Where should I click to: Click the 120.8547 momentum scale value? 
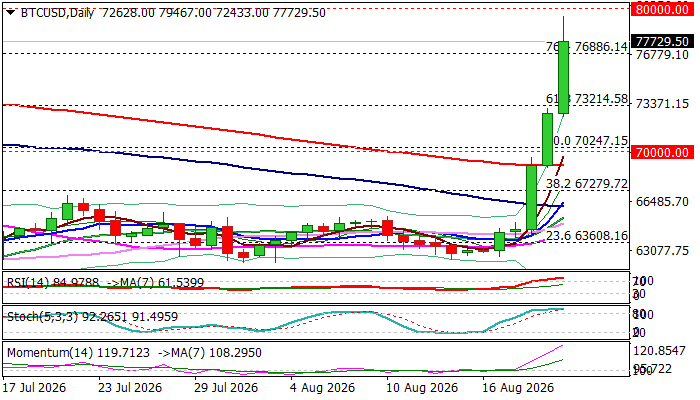(659, 350)
